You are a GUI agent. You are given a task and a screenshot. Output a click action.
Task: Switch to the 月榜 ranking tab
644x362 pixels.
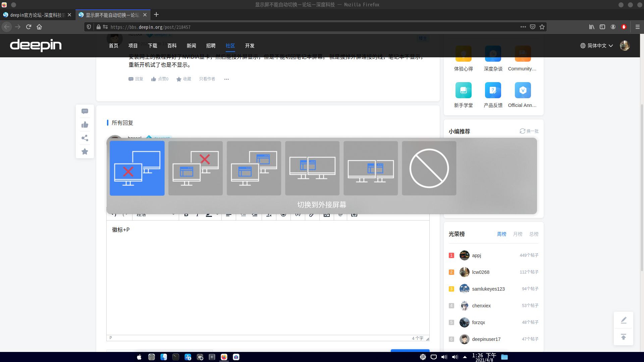(518, 234)
